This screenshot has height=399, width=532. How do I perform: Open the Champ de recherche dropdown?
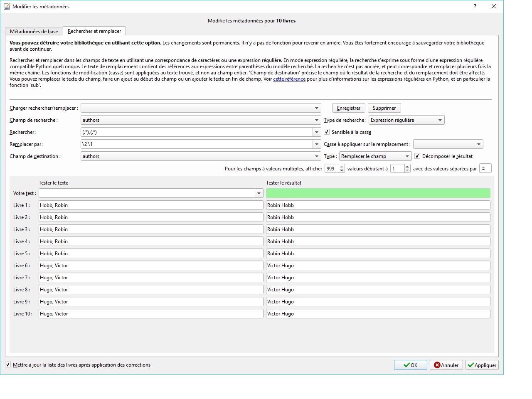(x=201, y=120)
